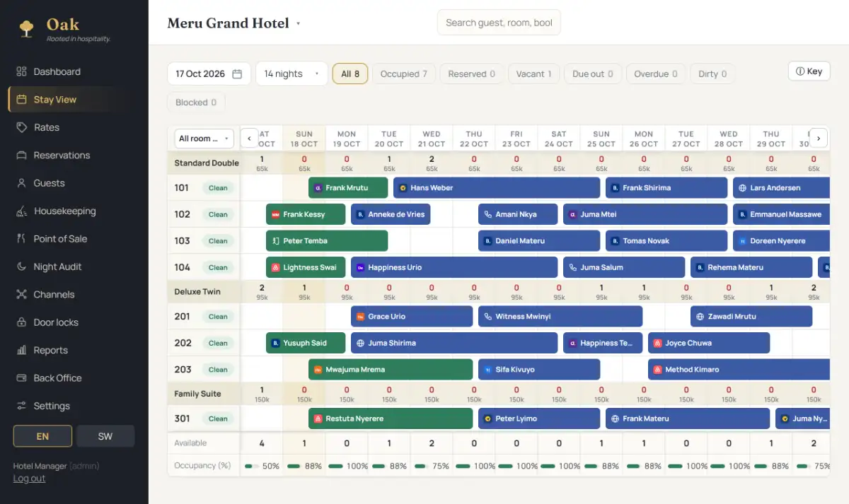Click the Point of Sale cutlery icon
This screenshot has width=849, height=504.
tap(21, 239)
